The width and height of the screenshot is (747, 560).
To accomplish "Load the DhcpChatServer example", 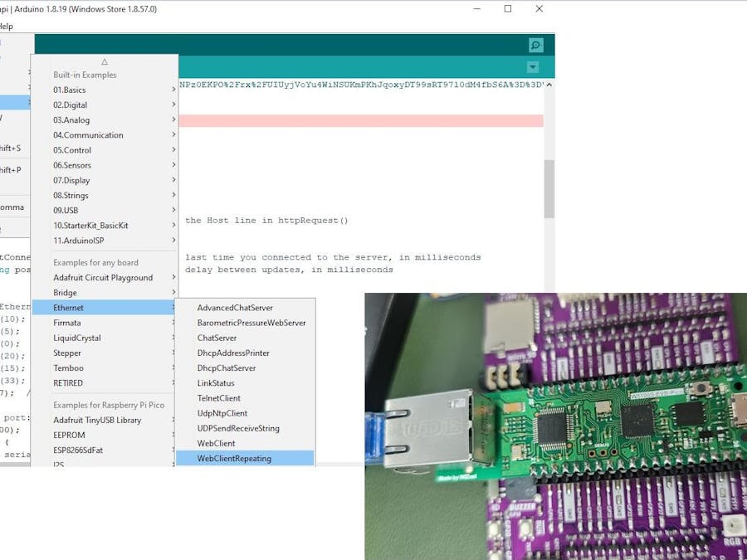I will pyautogui.click(x=246, y=368).
